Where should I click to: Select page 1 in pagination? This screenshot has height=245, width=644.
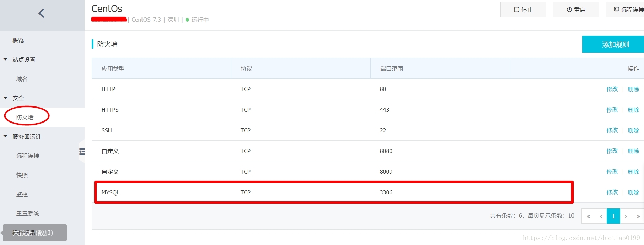[613, 216]
